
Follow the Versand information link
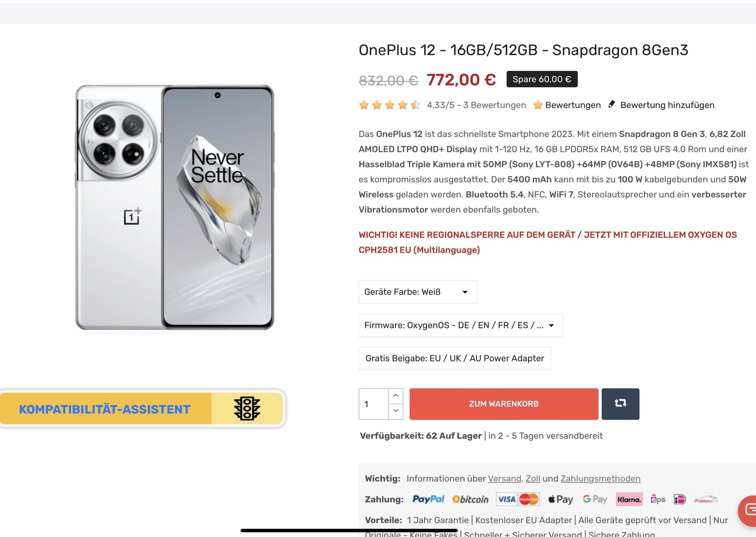point(504,479)
